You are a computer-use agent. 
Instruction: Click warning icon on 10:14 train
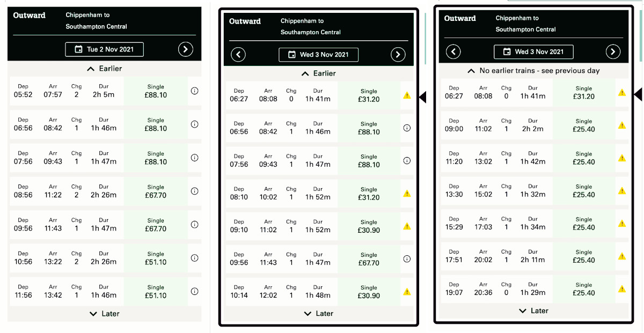pos(407,292)
